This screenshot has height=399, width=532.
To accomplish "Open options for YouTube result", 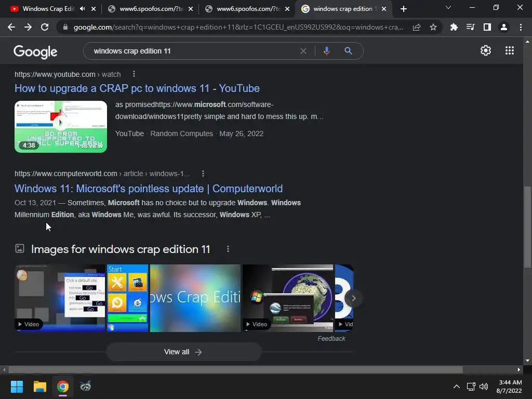I will pos(134,74).
